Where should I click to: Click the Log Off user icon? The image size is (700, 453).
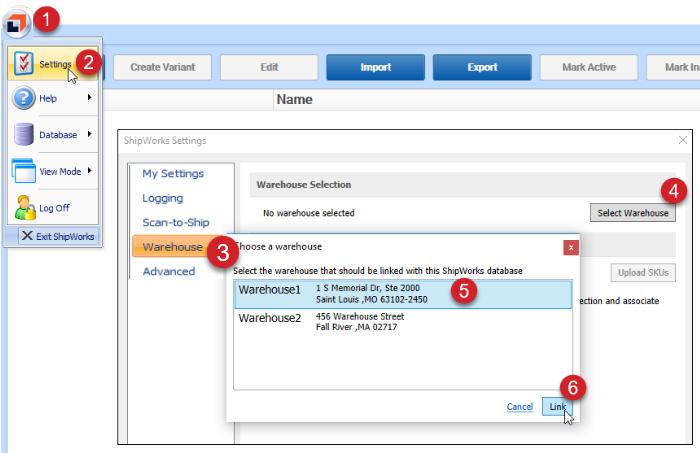tap(24, 208)
